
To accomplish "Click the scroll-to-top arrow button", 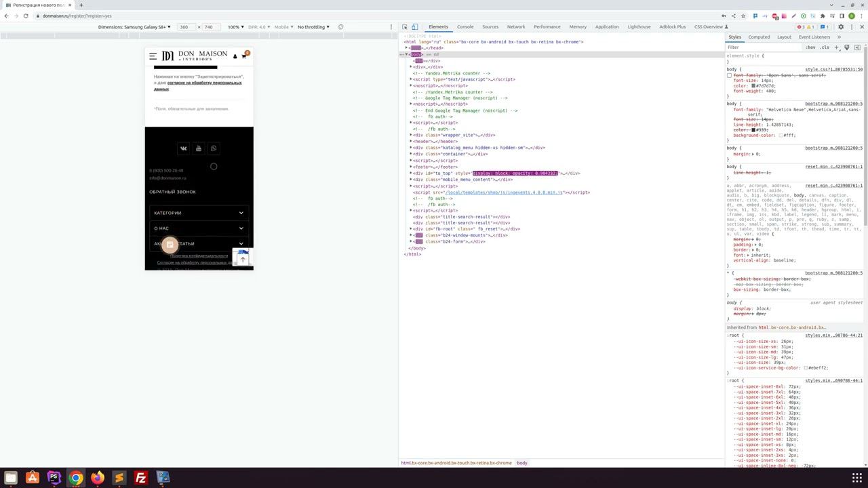I will [x=243, y=260].
